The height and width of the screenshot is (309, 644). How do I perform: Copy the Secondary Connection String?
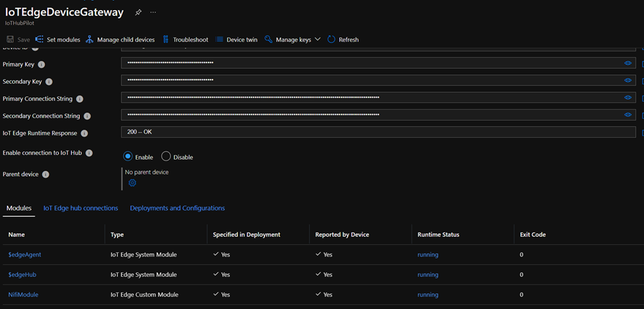pyautogui.click(x=643, y=115)
